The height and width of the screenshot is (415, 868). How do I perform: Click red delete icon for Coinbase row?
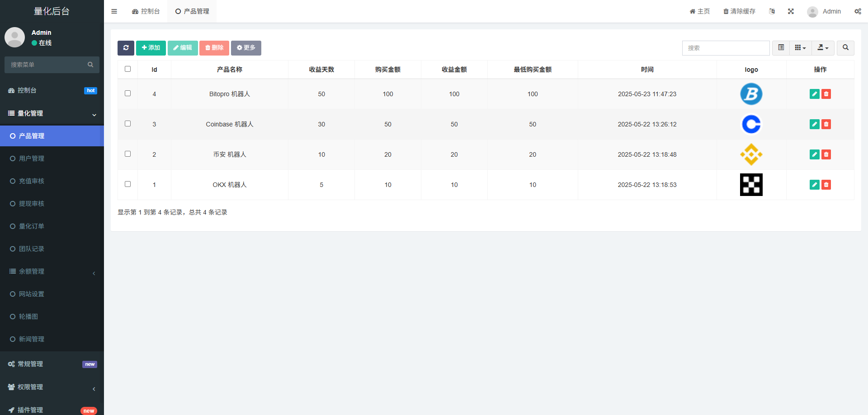(826, 124)
